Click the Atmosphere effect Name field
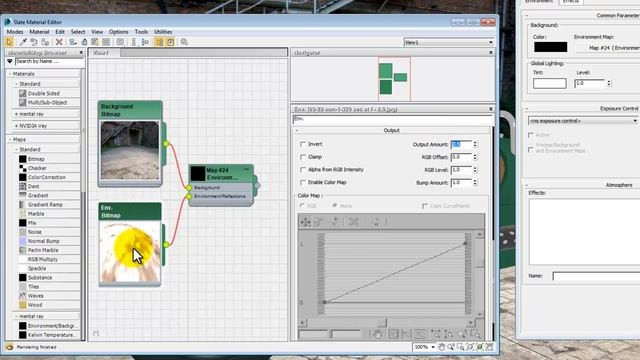Viewport: 640px width, 360px height. point(596,276)
